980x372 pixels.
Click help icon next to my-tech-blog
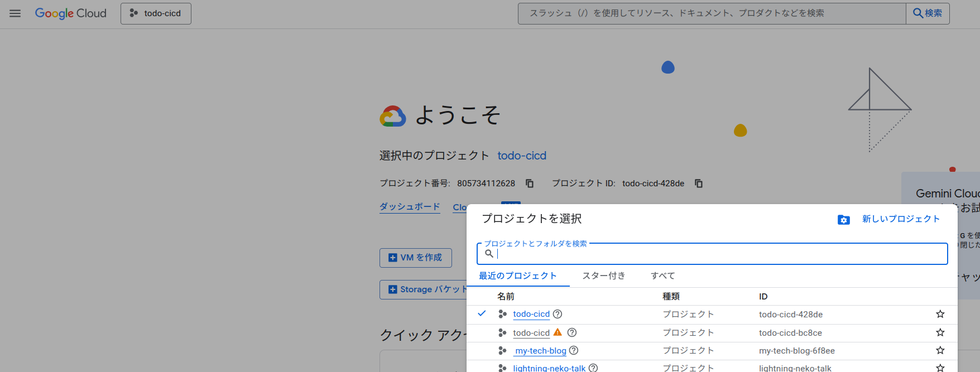coord(574,350)
